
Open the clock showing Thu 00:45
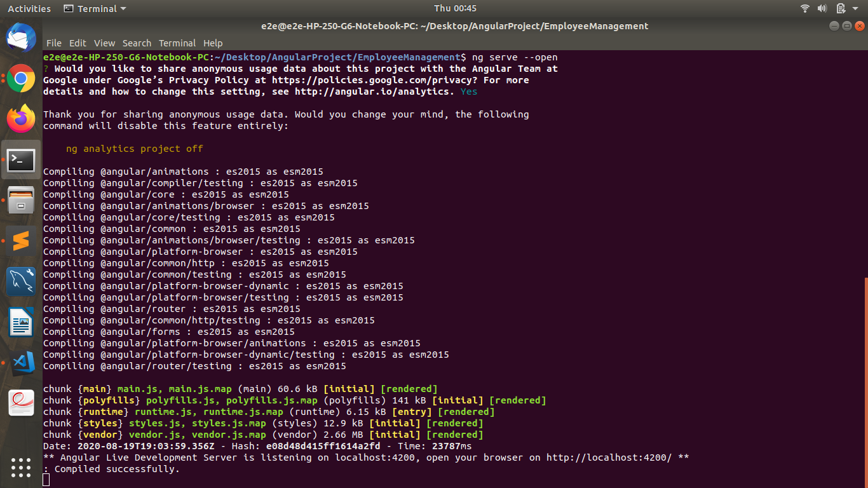point(455,8)
